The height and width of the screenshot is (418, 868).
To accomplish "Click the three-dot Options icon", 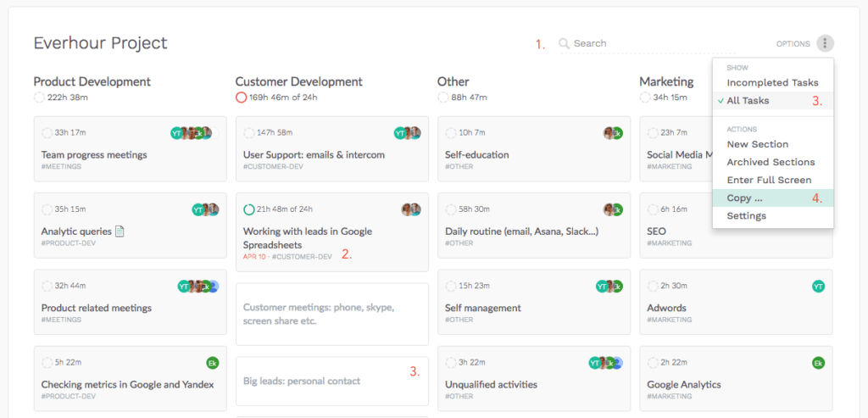I will (x=826, y=43).
